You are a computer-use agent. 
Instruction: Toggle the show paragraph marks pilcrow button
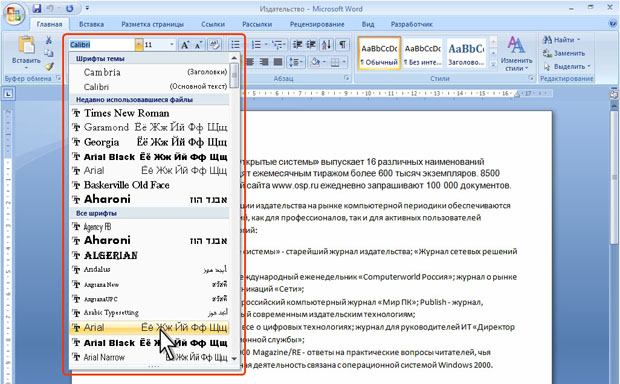click(x=343, y=45)
